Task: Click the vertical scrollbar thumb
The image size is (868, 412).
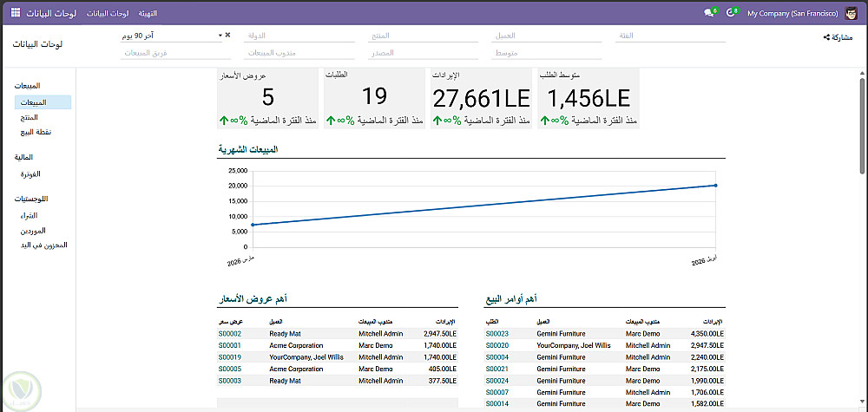Action: click(862, 125)
